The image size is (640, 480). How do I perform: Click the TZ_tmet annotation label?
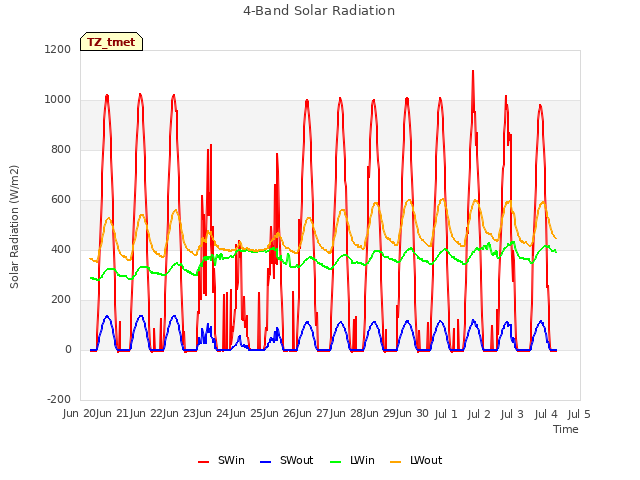[x=111, y=42]
